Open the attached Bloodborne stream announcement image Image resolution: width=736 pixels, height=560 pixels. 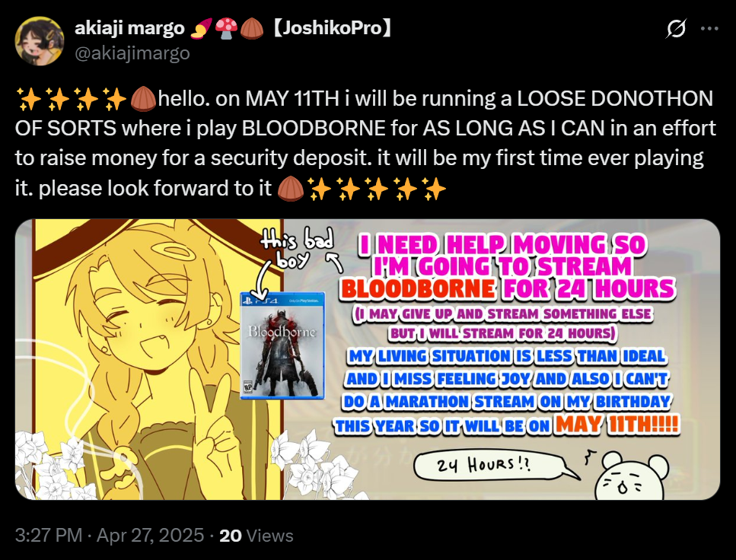(x=368, y=360)
